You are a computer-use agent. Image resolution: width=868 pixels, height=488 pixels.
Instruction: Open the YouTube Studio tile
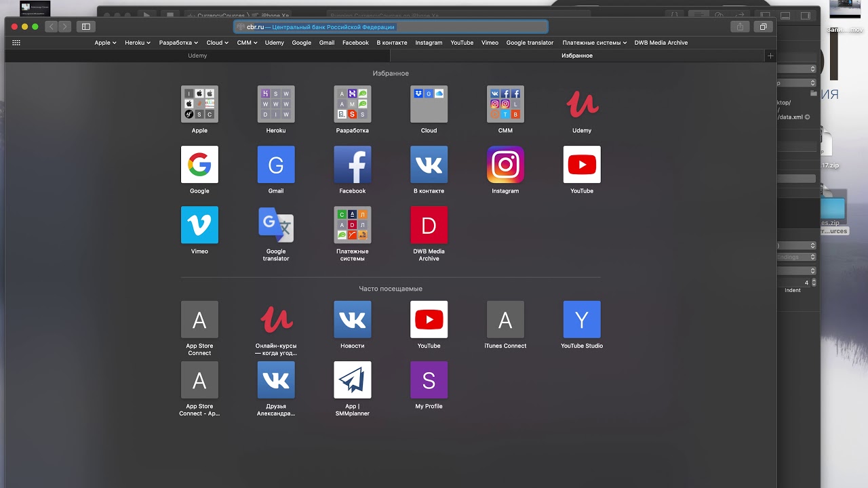[x=582, y=319]
